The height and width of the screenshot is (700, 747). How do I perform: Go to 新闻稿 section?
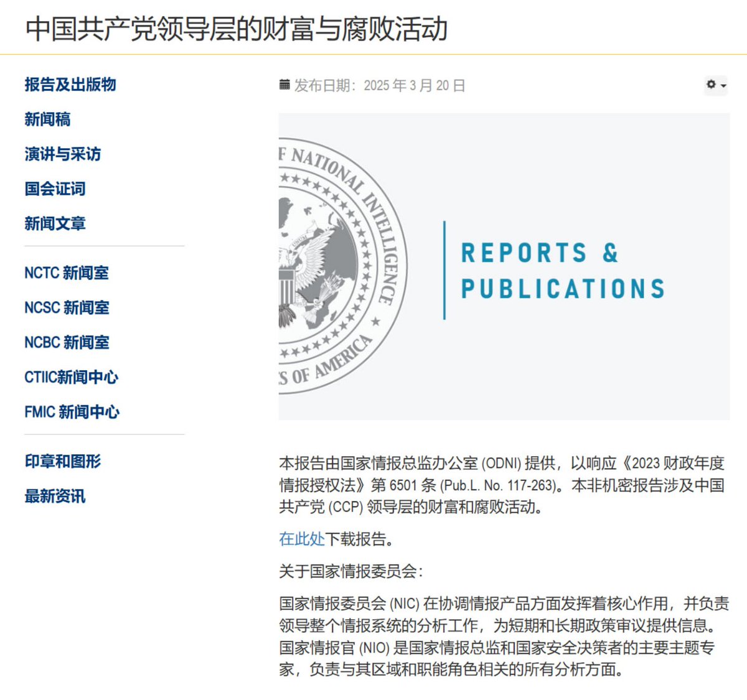point(48,119)
